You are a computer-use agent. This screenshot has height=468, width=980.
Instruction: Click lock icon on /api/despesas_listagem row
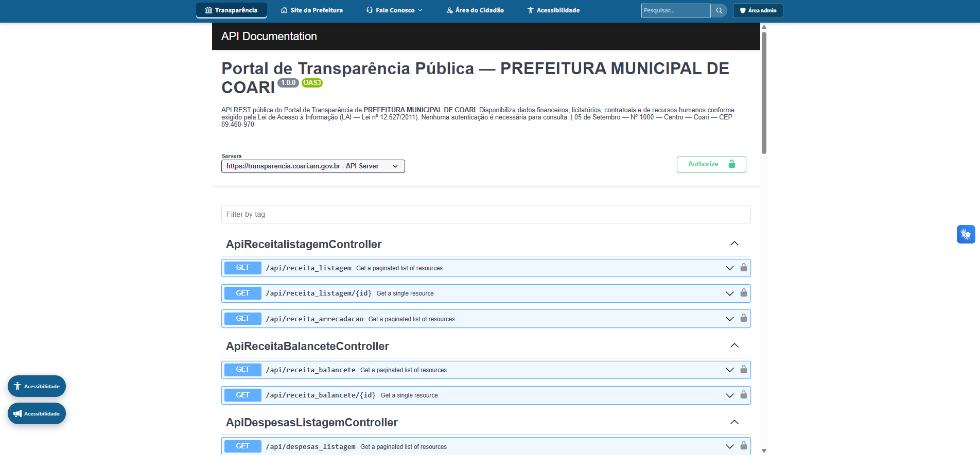click(744, 446)
